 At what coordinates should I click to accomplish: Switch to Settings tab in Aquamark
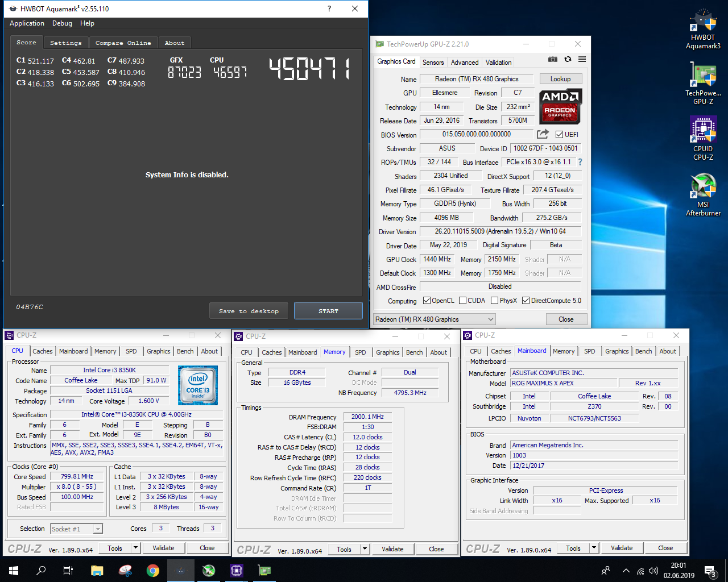point(65,43)
